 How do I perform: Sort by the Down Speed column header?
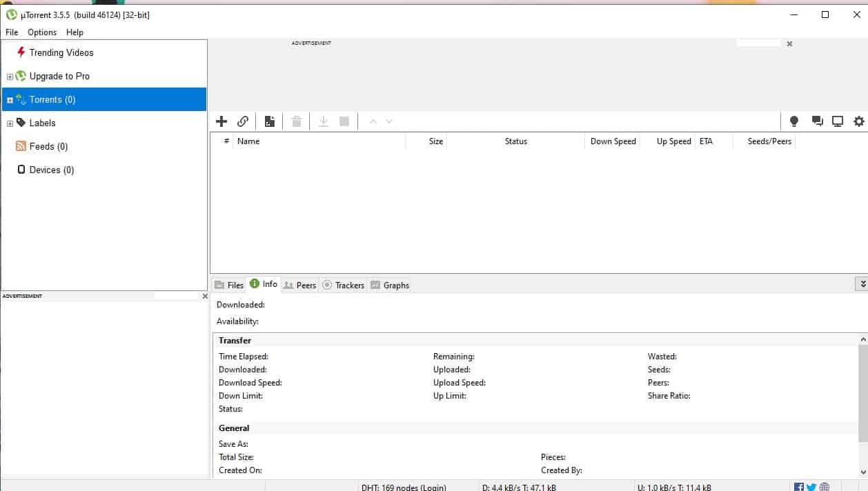[x=613, y=141]
